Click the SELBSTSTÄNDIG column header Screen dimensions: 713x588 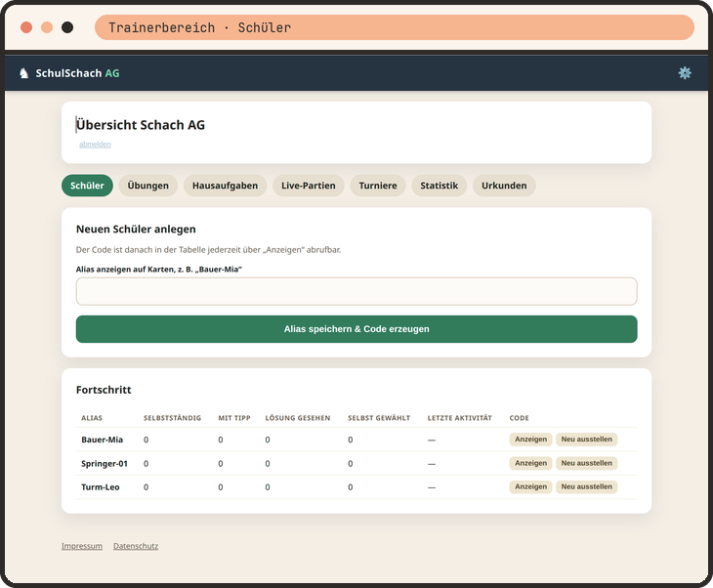pos(172,418)
